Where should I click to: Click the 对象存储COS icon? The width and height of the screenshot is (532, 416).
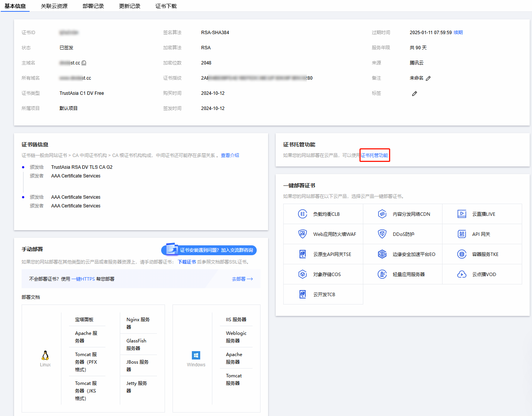pyautogui.click(x=303, y=274)
